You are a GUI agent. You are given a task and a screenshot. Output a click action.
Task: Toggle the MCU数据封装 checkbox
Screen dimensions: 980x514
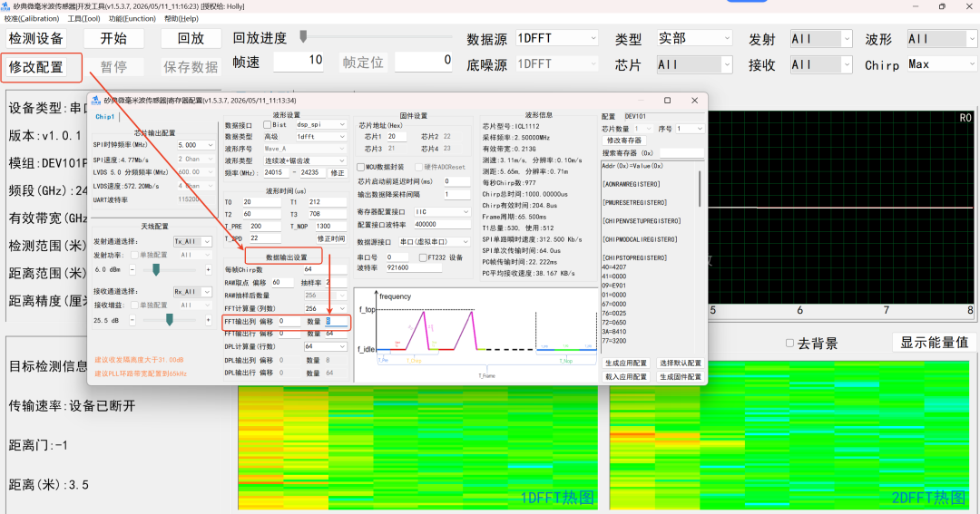tap(360, 167)
